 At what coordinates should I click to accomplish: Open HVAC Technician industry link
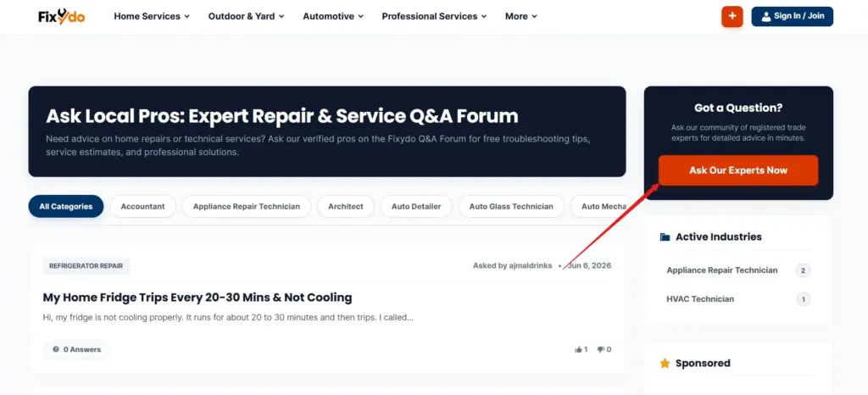[700, 299]
